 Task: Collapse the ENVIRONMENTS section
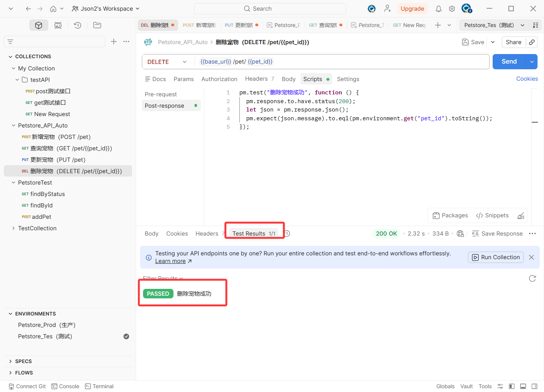tap(10, 314)
